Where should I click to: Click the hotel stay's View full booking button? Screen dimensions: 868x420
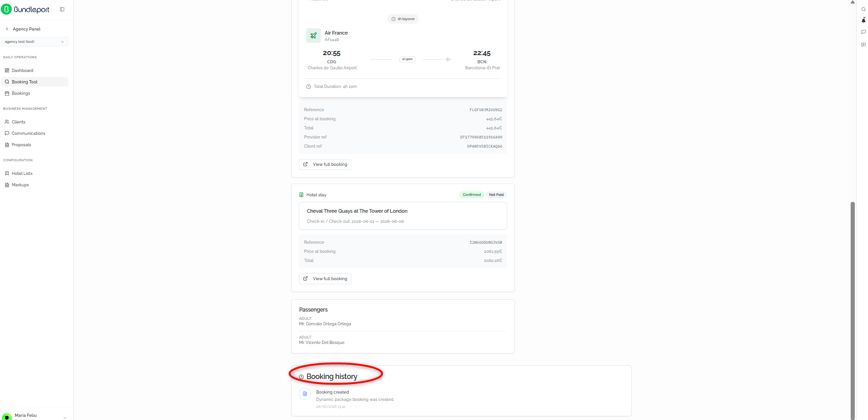click(x=325, y=278)
